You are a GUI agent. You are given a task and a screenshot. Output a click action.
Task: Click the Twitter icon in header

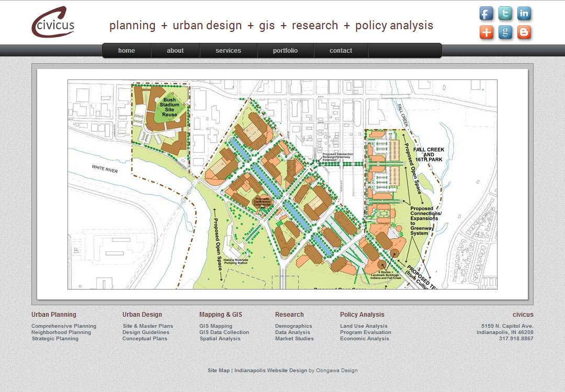tap(505, 14)
